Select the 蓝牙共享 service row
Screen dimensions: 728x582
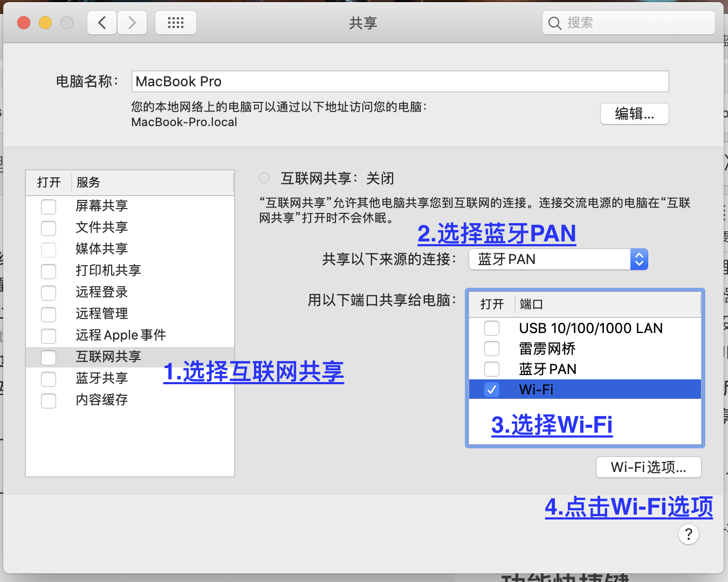tap(130, 378)
